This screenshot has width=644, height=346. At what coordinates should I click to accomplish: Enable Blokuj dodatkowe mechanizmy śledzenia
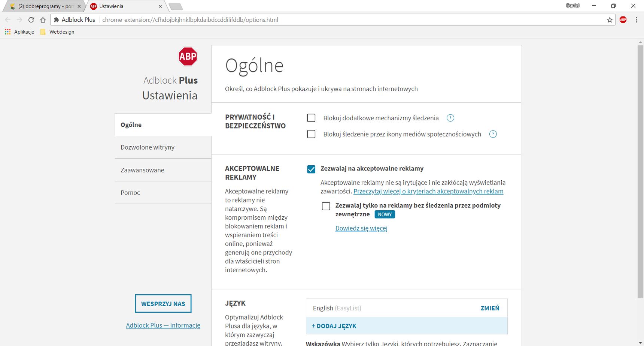(x=311, y=118)
